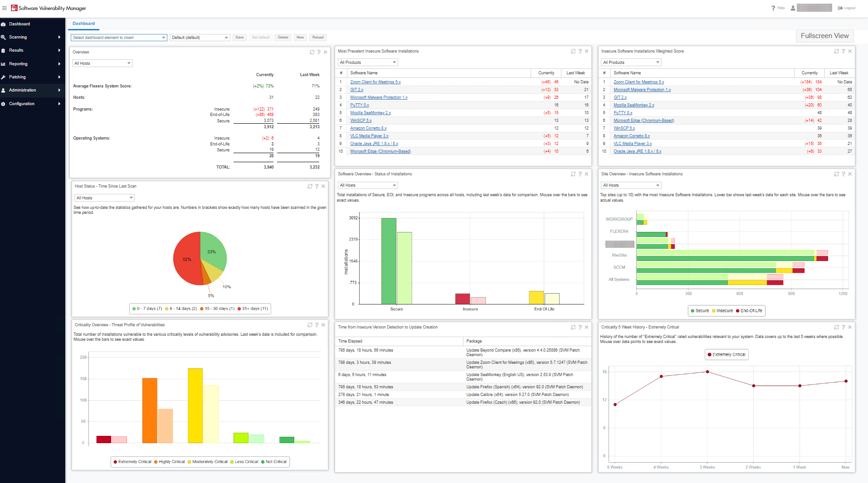Toggle the Insecure legend in Site Overview
This screenshot has height=483, width=868.
point(722,311)
